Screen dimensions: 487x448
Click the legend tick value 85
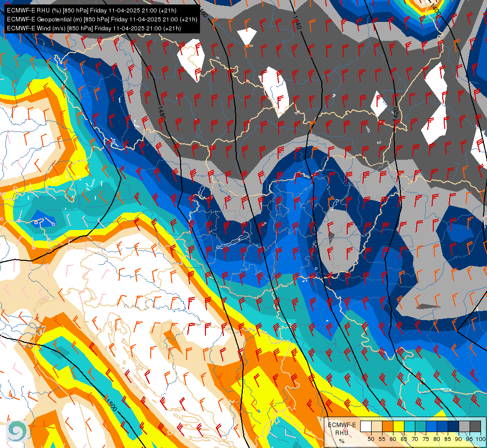pos(448,439)
